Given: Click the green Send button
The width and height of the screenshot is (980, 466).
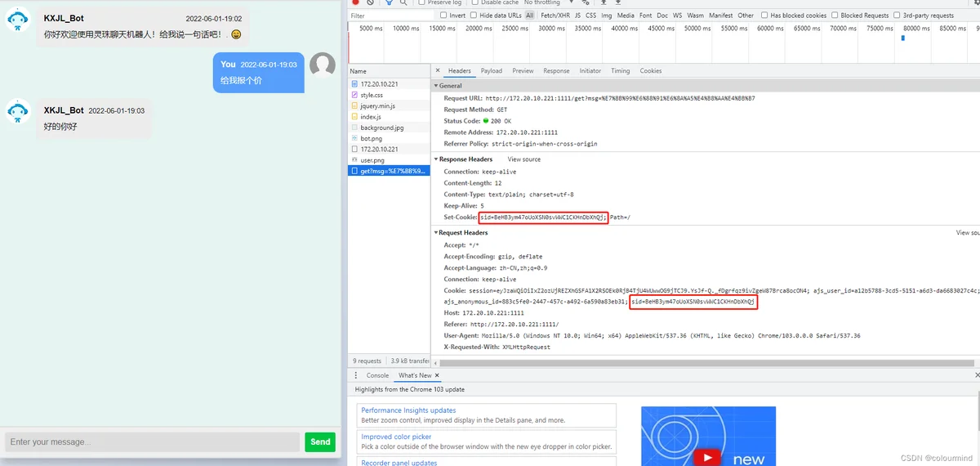Looking at the screenshot, I should [x=320, y=441].
